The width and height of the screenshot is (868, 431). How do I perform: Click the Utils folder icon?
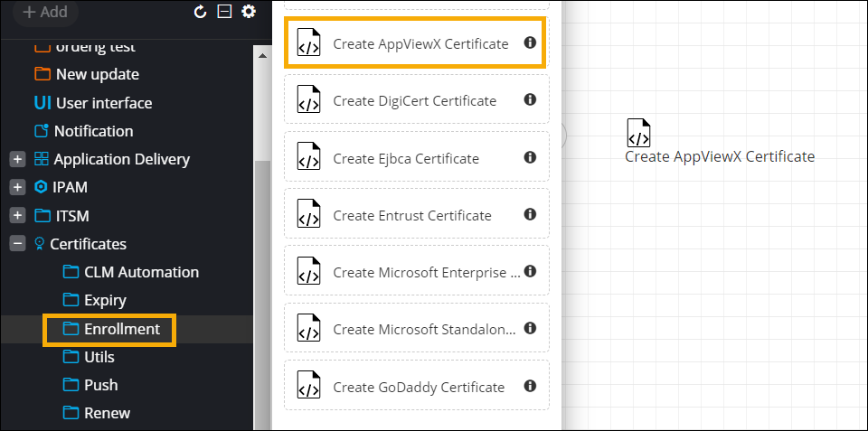coord(71,357)
